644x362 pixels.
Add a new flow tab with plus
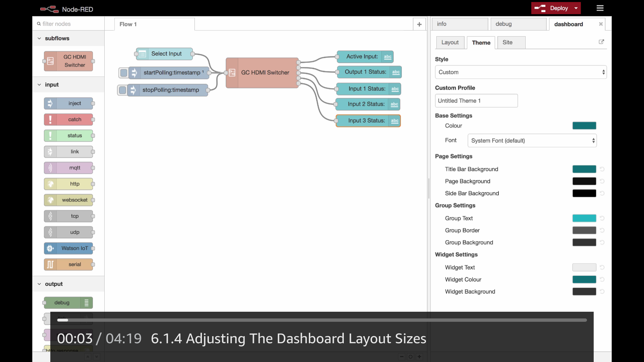click(x=419, y=24)
